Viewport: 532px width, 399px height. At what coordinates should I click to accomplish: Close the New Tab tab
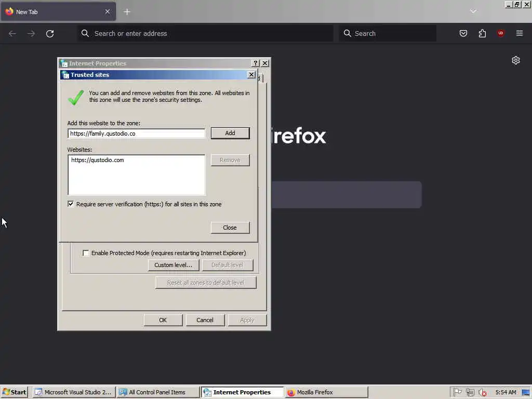[107, 12]
